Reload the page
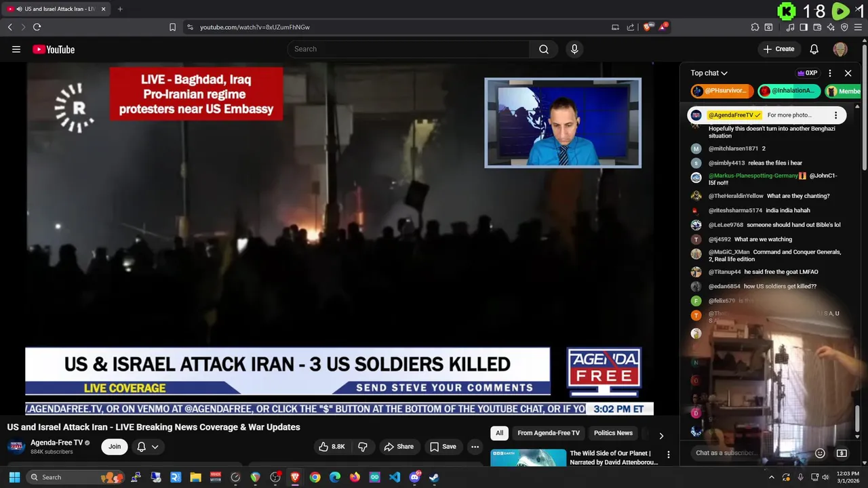Viewport: 868px width, 488px height. click(37, 27)
